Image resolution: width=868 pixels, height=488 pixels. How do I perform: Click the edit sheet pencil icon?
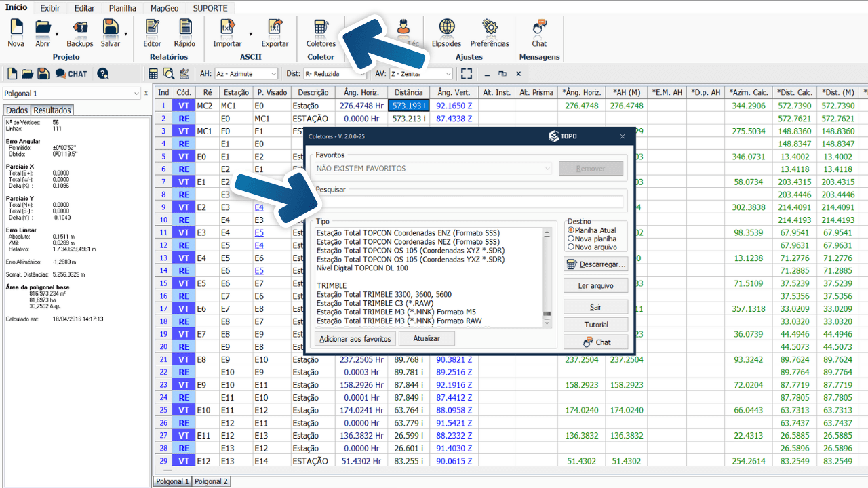pos(184,74)
